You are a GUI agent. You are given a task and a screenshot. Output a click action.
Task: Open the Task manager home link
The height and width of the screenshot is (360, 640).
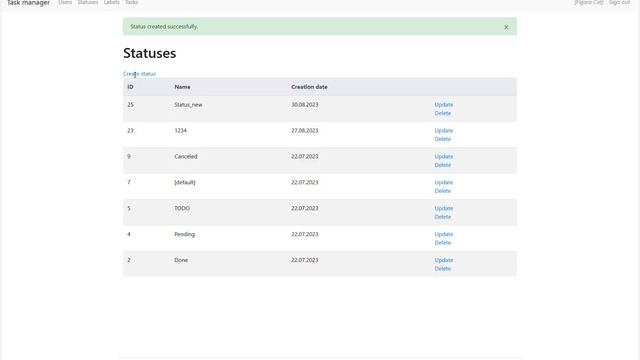pos(28,2)
